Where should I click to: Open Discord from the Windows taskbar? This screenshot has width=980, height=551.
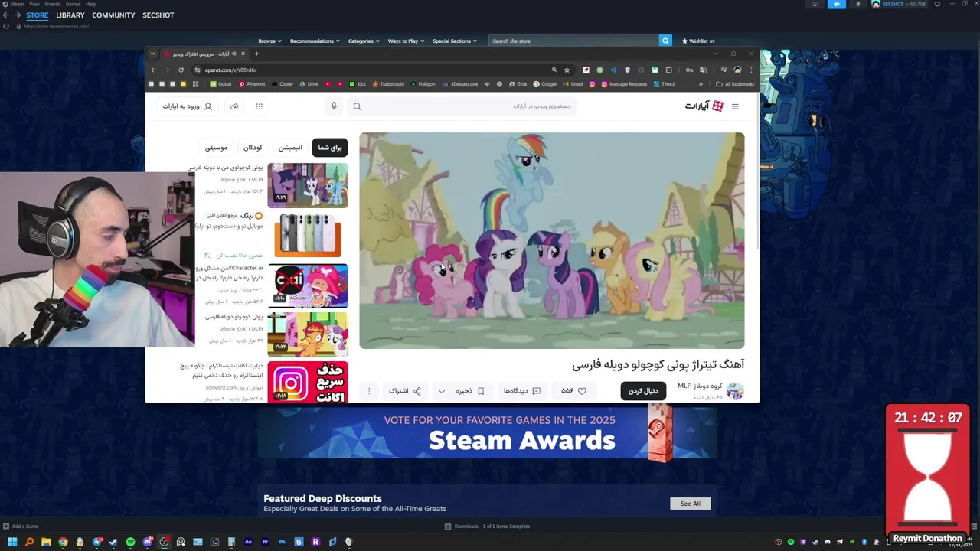(x=147, y=542)
